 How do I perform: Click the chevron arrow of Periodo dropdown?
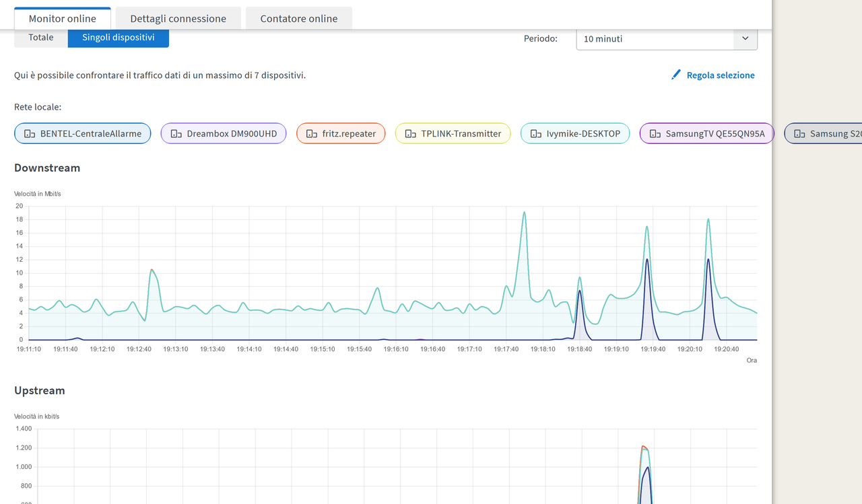(x=745, y=38)
